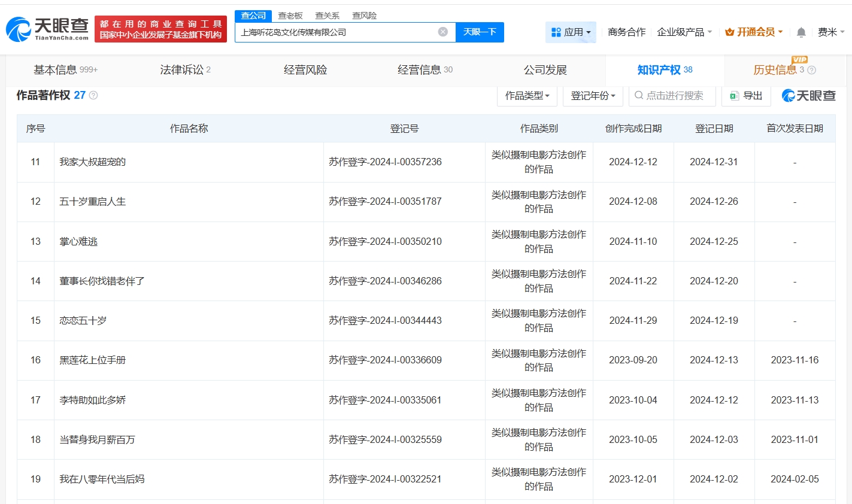Image resolution: width=852 pixels, height=504 pixels.
Task: Click the help icon beside 作品著作权
Action: [93, 96]
